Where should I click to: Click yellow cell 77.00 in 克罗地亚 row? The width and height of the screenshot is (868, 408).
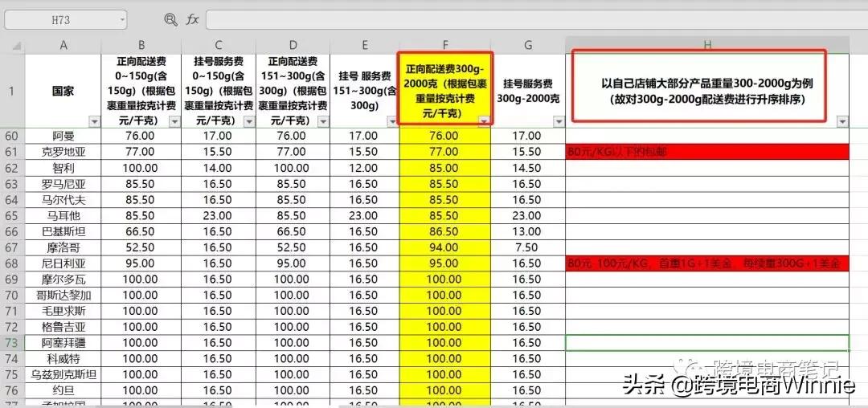tap(444, 152)
